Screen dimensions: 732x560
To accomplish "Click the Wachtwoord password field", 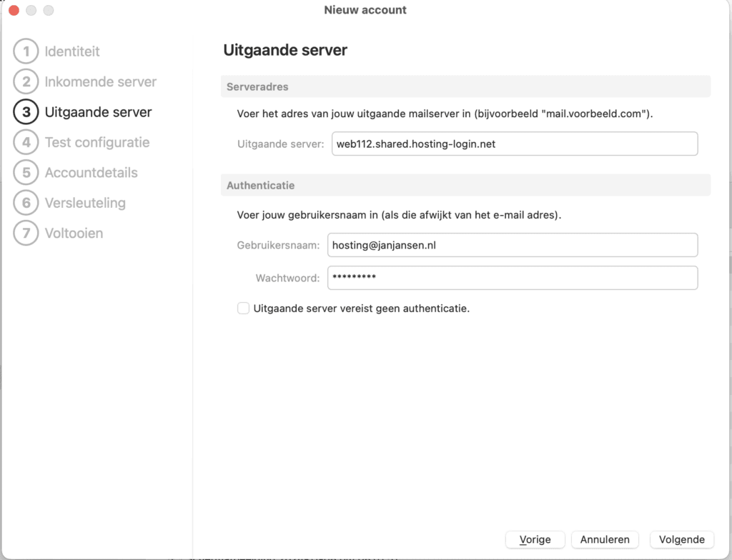I will point(512,278).
